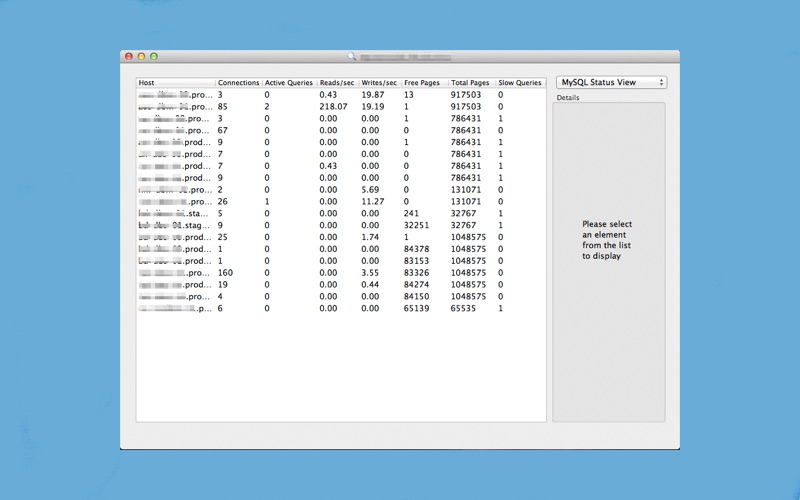Image resolution: width=800 pixels, height=500 pixels.
Task: Select the 5.69 Writes/sec cell
Action: pos(370,190)
